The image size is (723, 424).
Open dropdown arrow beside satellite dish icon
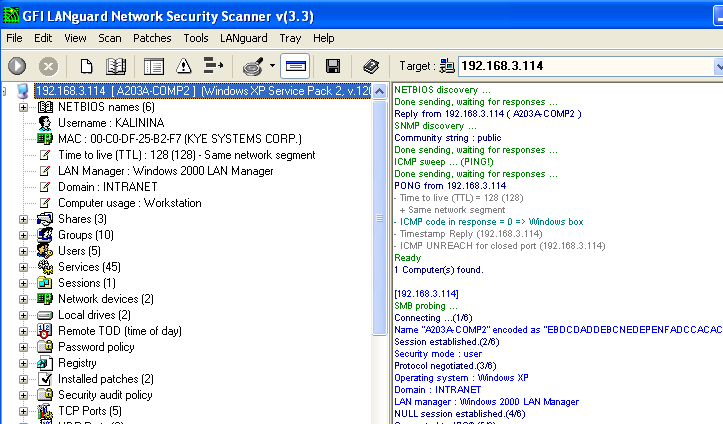coord(273,66)
